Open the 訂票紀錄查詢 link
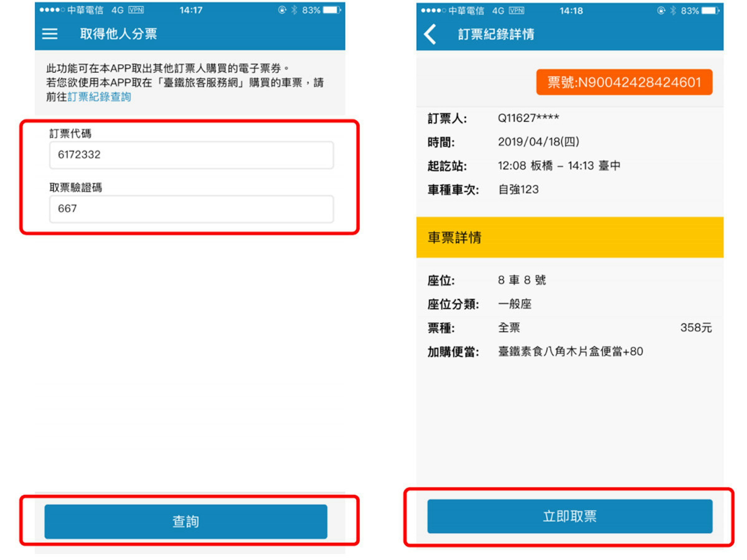 click(99, 97)
